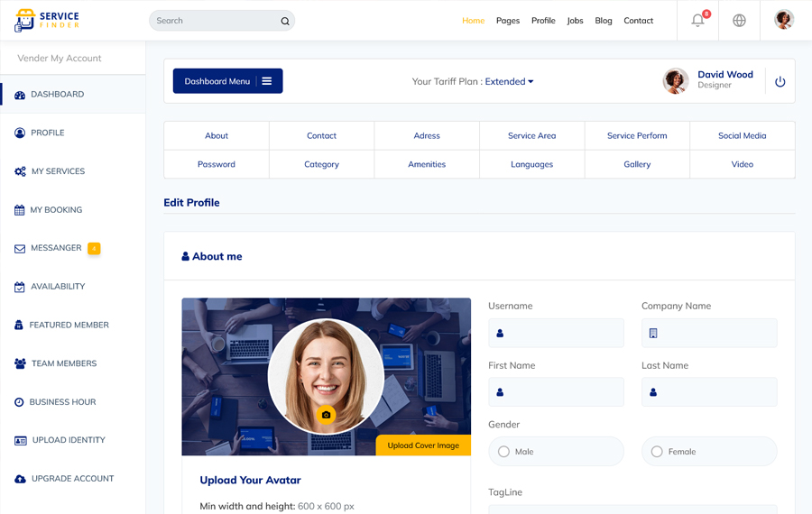This screenshot has height=514, width=812.
Task: Go to Upgrade Account in sidebar
Action: (72, 479)
